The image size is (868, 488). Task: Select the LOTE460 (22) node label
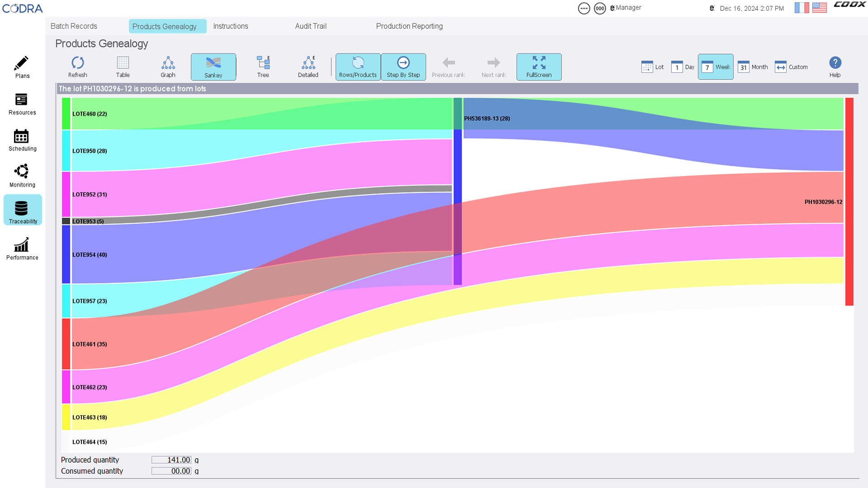pyautogui.click(x=90, y=114)
